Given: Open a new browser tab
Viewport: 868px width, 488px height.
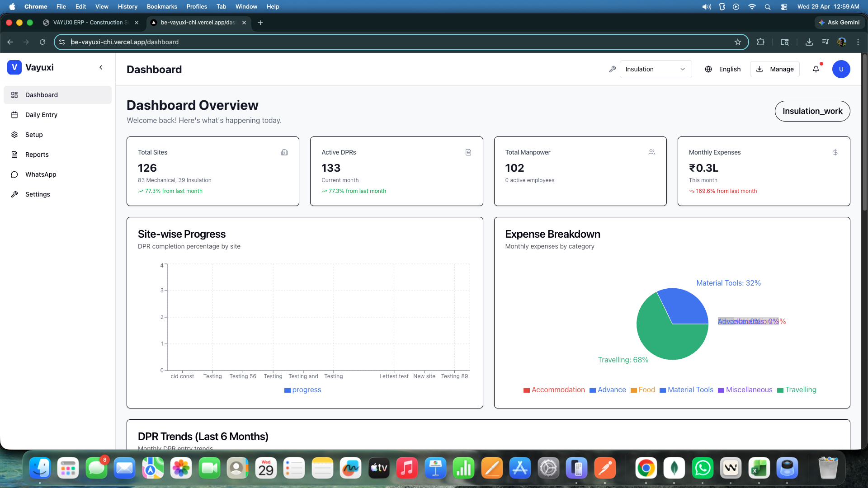Looking at the screenshot, I should (x=260, y=23).
